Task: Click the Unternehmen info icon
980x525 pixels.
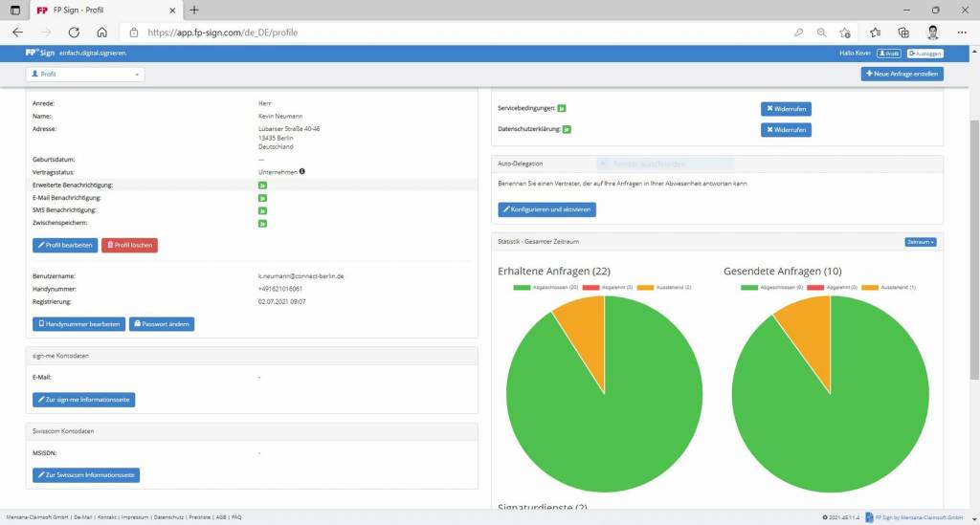Action: pyautogui.click(x=302, y=172)
